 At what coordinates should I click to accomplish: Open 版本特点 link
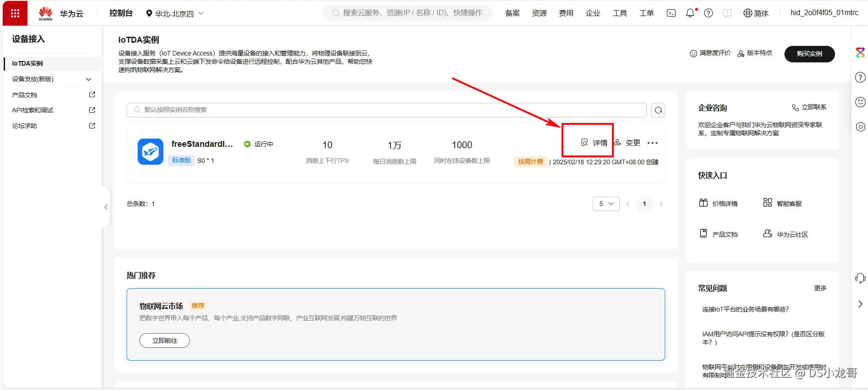(x=755, y=53)
